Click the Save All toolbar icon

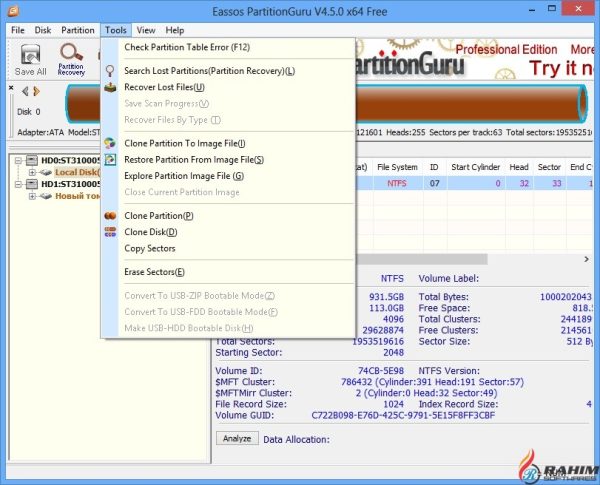coord(30,60)
